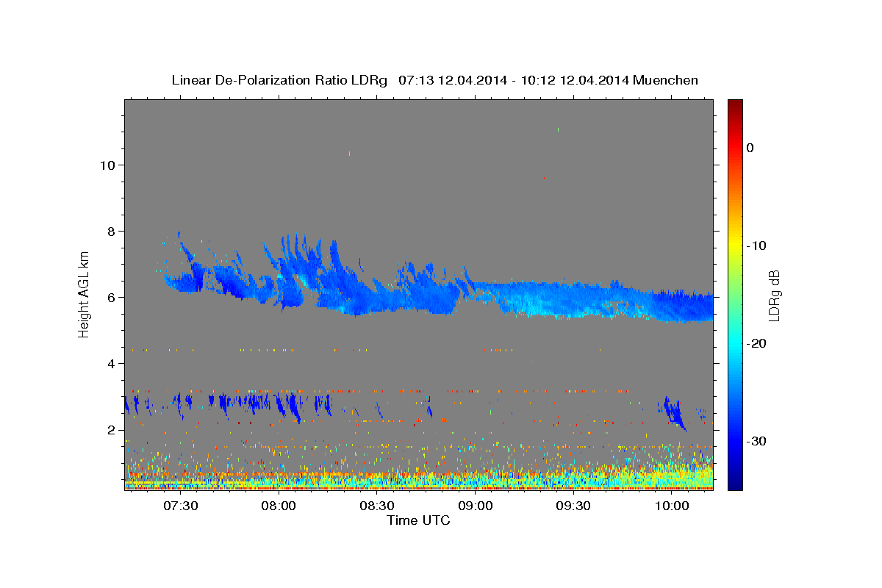Click the colorbar tick label '-10' beside the colorbar
The height and width of the screenshot is (588, 882).
pos(756,245)
